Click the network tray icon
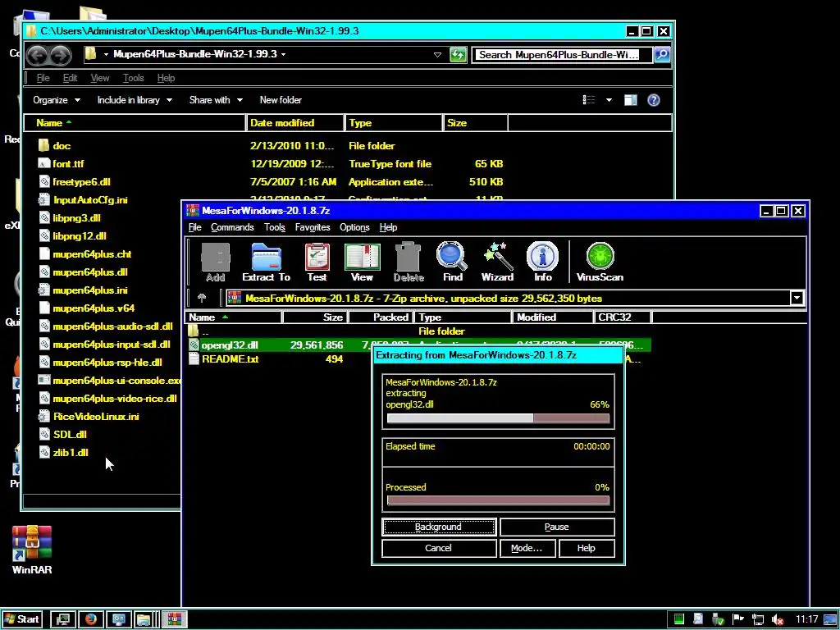840x630 pixels. tap(757, 620)
